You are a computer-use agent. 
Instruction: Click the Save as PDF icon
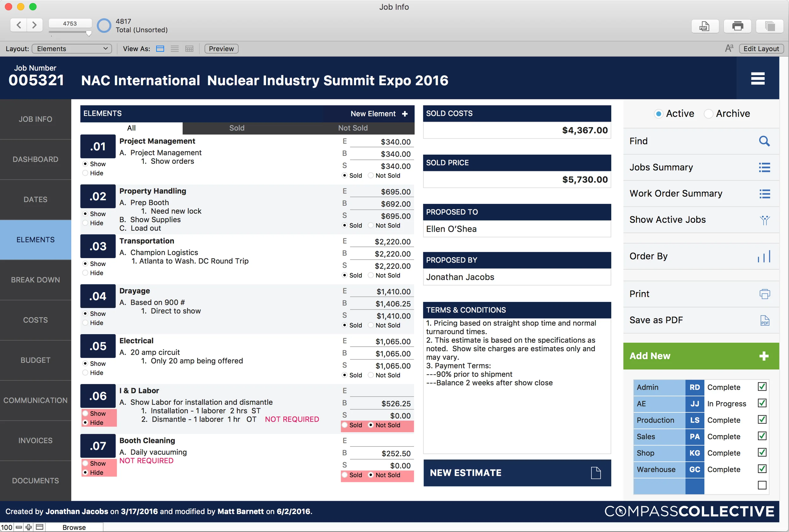pos(764,320)
